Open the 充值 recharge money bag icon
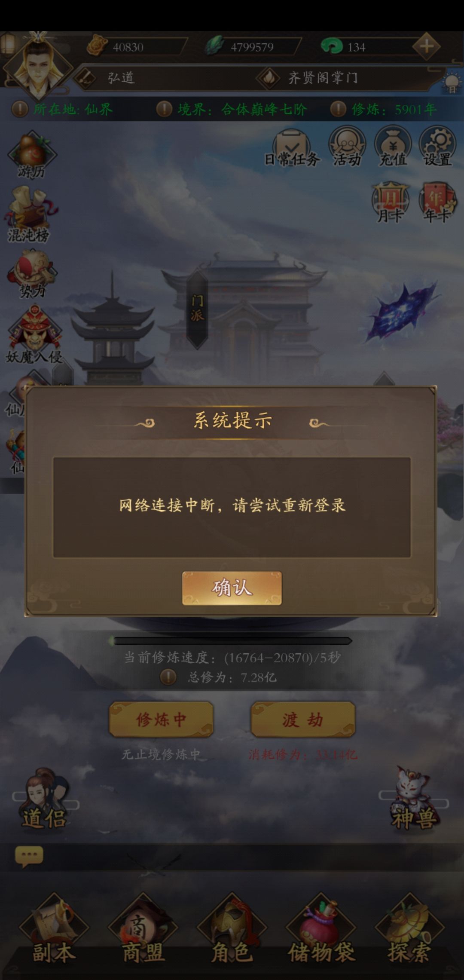The width and height of the screenshot is (464, 980). tap(393, 147)
